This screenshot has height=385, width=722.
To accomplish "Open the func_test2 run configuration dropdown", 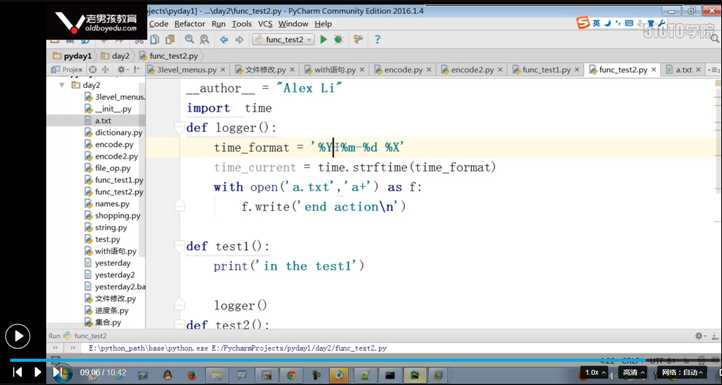I will pyautogui.click(x=283, y=40).
